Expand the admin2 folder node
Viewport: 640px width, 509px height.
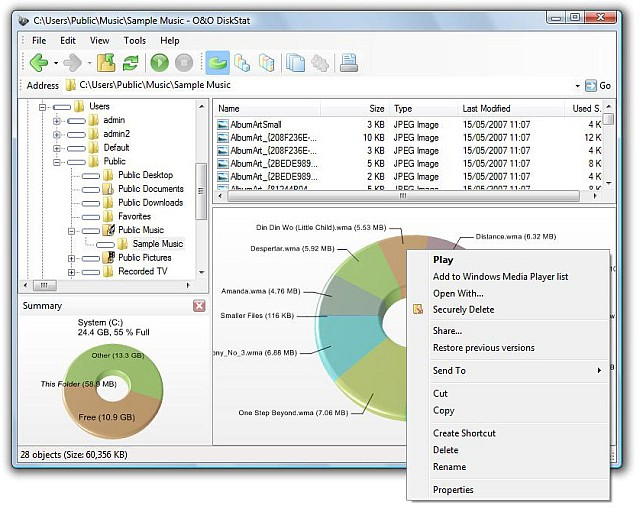click(x=57, y=135)
